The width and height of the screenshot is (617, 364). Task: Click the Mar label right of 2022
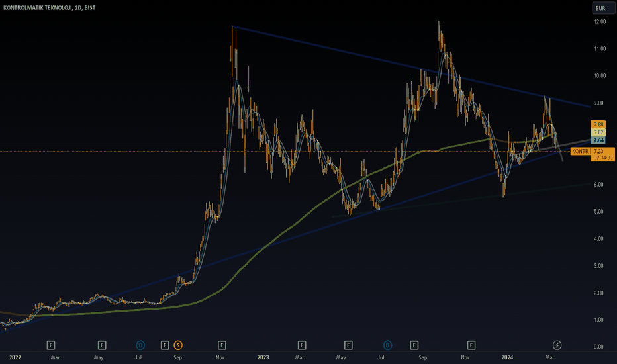(x=56, y=357)
